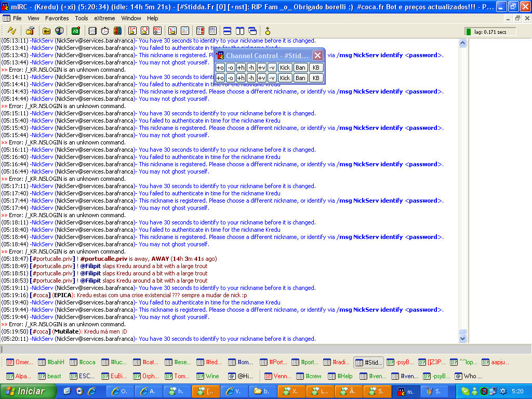Open the Address Book toolbar icon
The height and width of the screenshot is (399, 532).
pos(92,31)
